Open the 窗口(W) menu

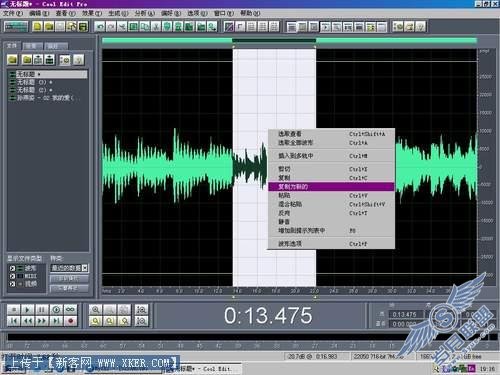224,13
